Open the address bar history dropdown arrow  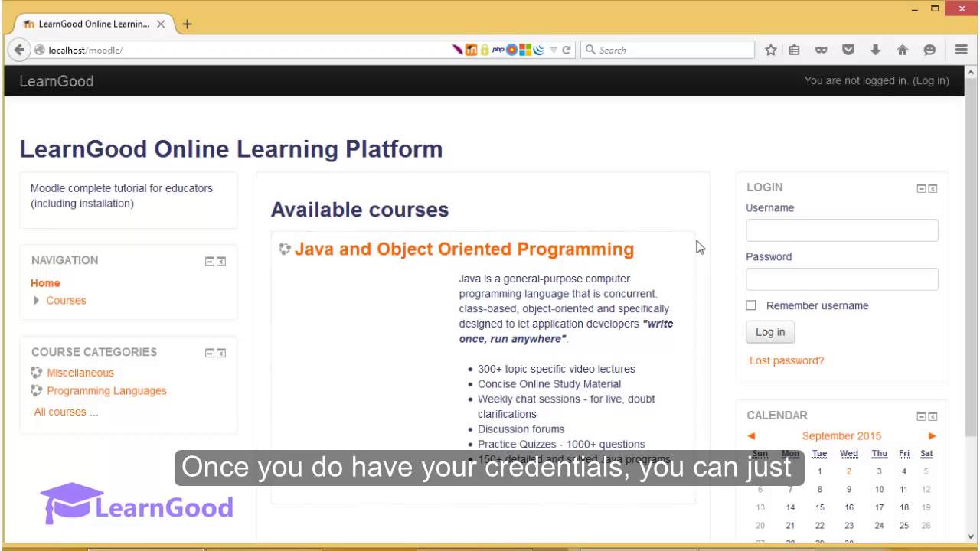pyautogui.click(x=554, y=51)
